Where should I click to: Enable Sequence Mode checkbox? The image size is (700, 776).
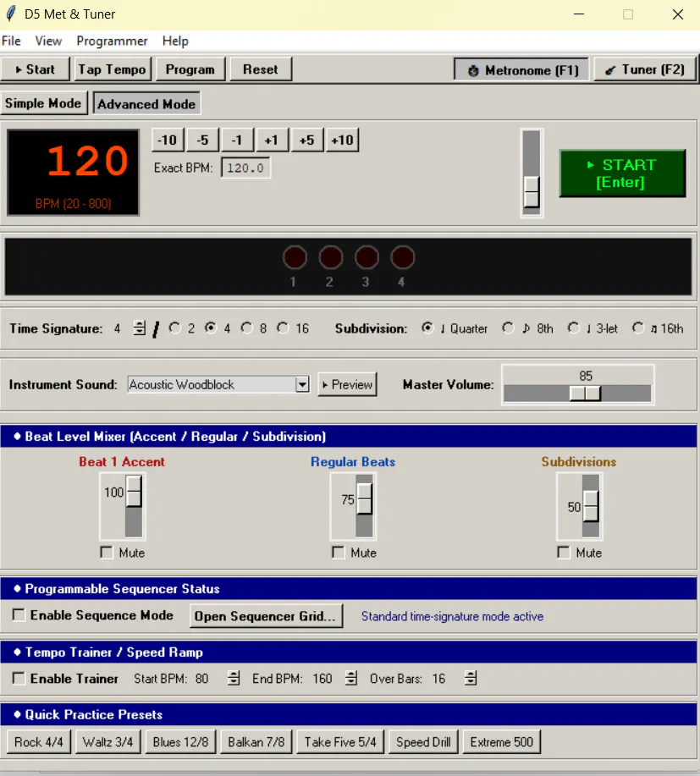[19, 615]
